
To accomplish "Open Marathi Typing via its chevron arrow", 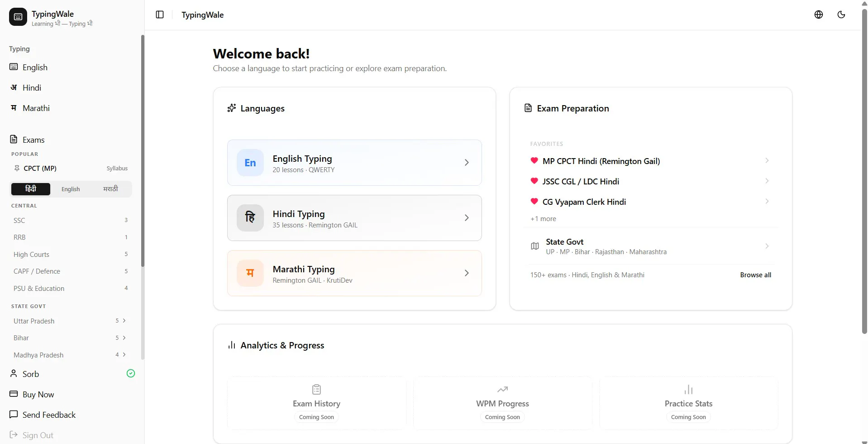I will [x=467, y=273].
